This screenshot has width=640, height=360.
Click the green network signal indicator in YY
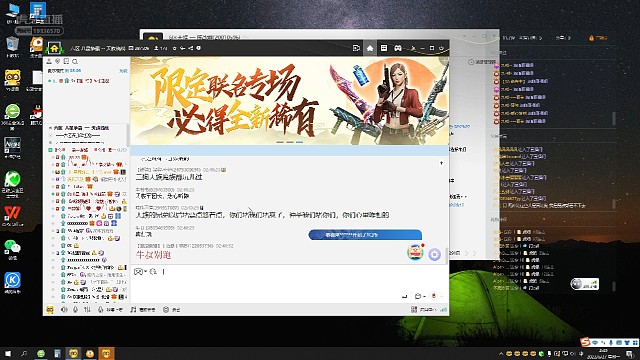tap(444, 310)
